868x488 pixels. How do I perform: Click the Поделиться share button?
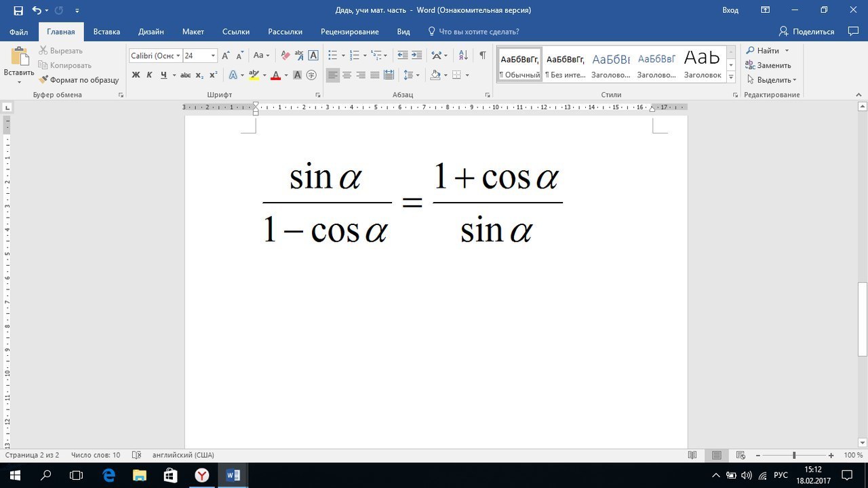(807, 32)
